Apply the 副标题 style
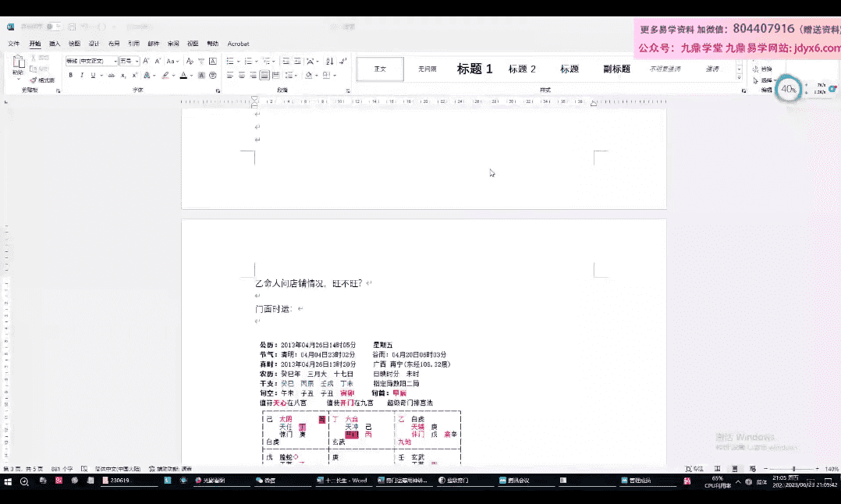 coord(616,69)
